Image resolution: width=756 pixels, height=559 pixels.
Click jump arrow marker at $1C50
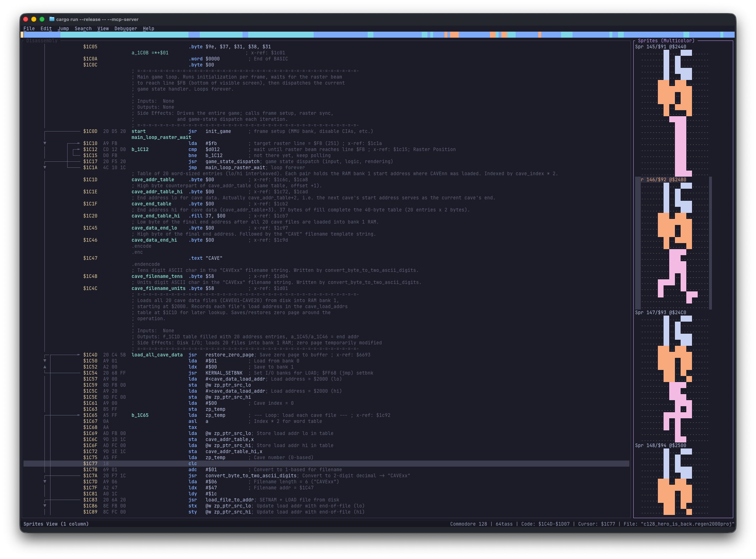(x=45, y=361)
